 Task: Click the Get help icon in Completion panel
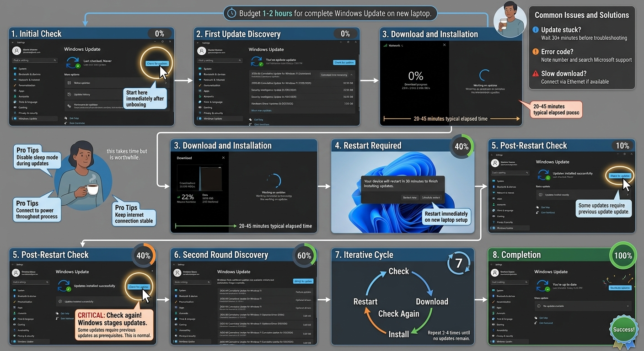[x=536, y=318]
